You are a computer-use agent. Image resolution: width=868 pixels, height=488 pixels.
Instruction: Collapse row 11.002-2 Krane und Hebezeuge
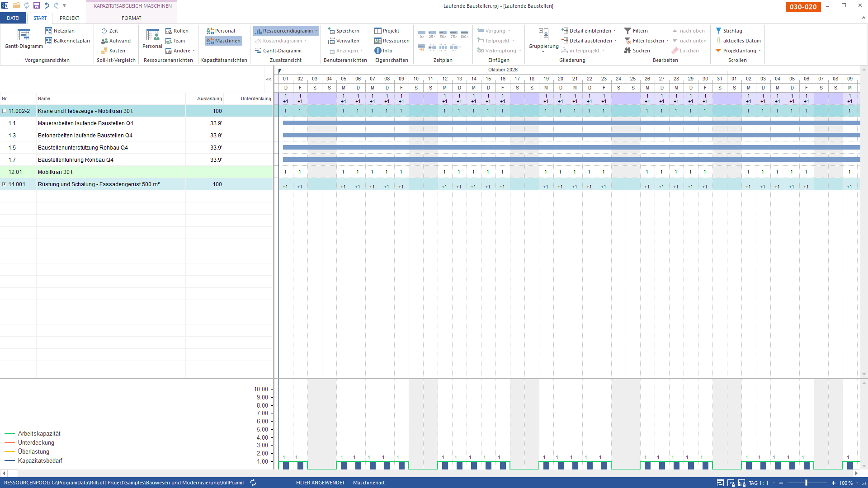coord(5,111)
